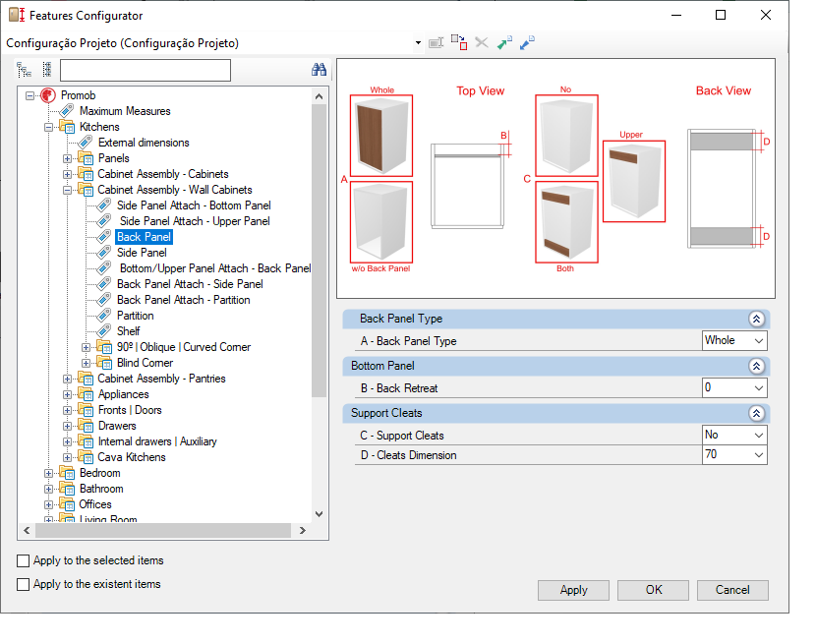Click the copy configuration toolbar icon
The width and height of the screenshot is (816, 644).
click(459, 42)
